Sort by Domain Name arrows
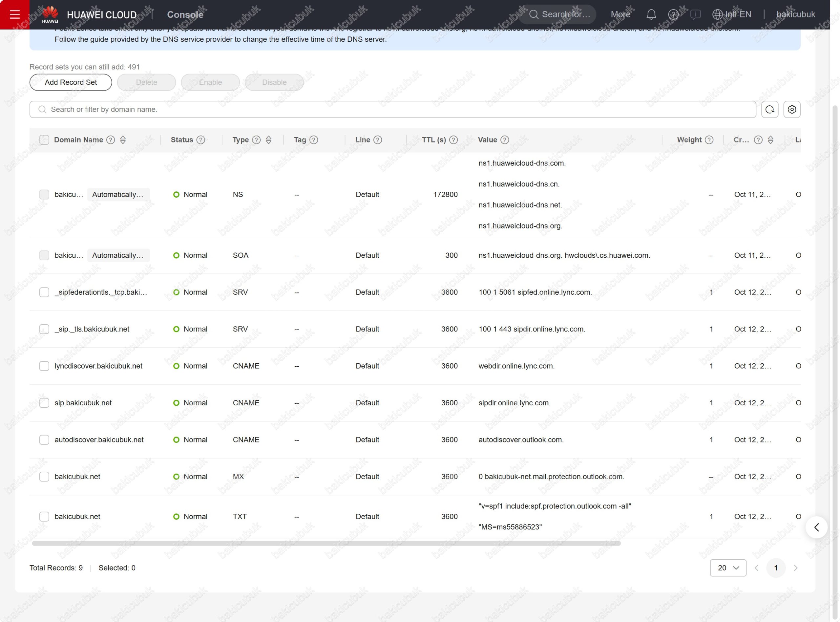Viewport: 840px width, 622px height. pyautogui.click(x=123, y=140)
